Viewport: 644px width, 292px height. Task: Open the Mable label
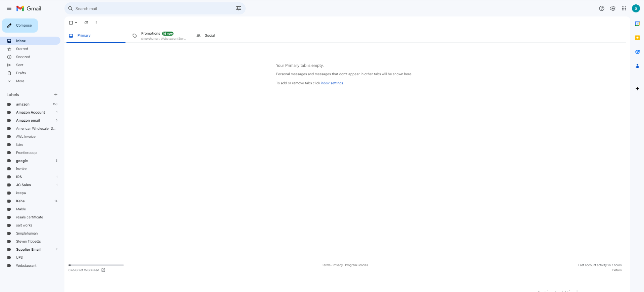pos(30,209)
